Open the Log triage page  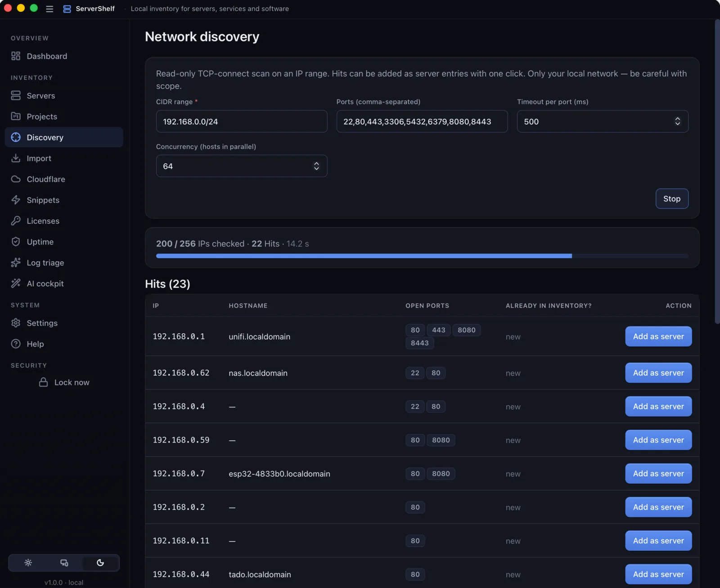pos(64,262)
